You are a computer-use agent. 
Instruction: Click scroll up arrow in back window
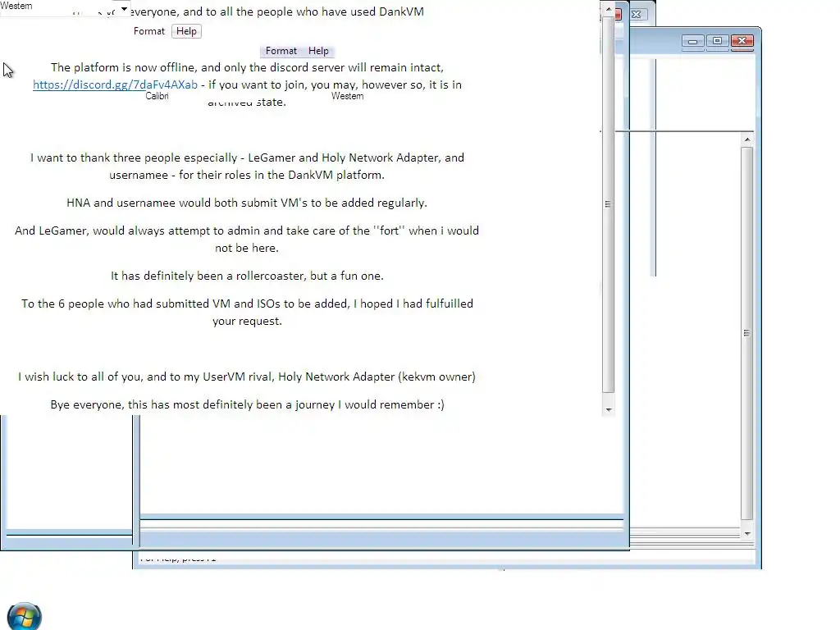click(x=746, y=139)
